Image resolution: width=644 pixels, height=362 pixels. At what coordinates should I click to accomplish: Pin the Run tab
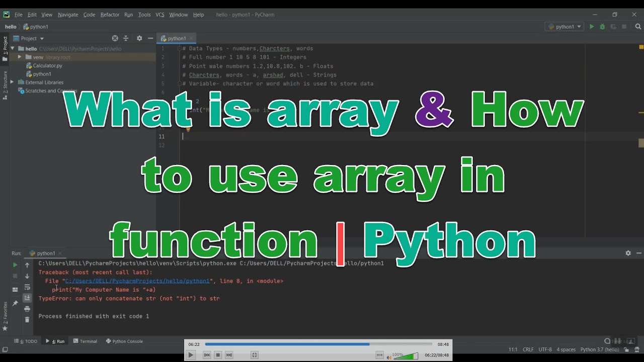click(x=15, y=303)
